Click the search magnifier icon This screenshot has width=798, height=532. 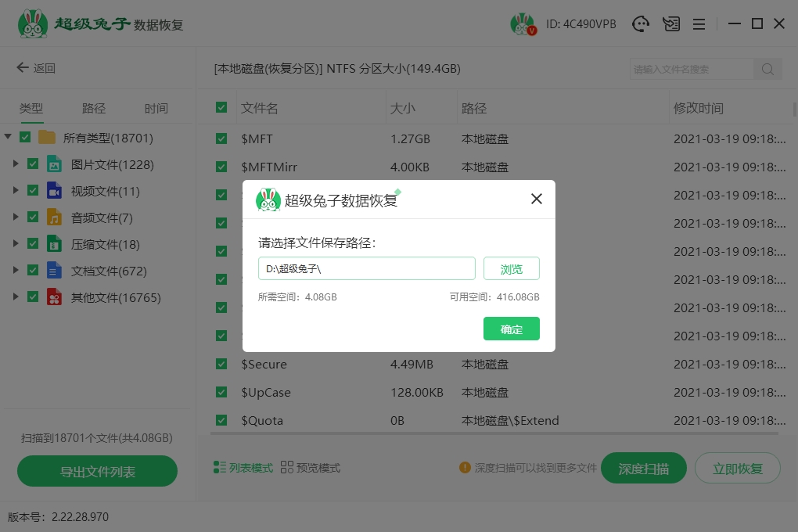767,70
